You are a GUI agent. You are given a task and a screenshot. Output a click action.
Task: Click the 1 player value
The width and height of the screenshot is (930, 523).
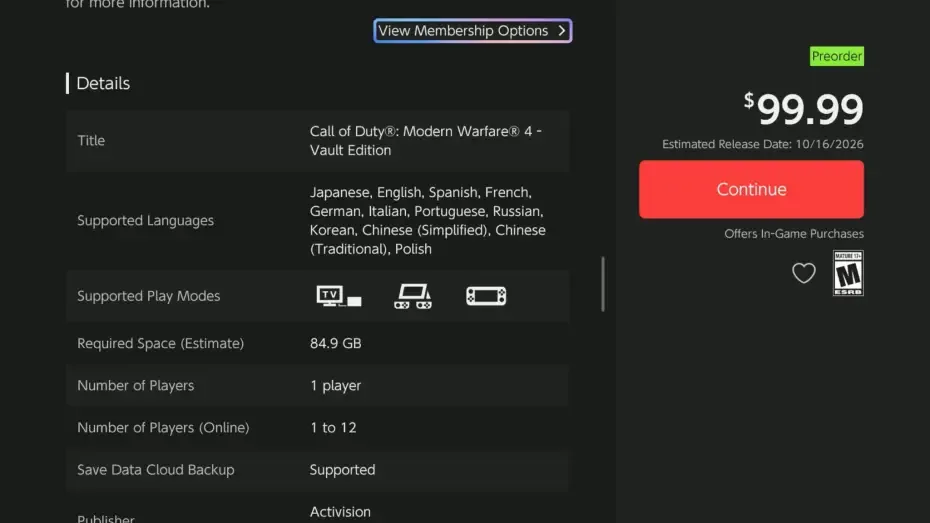tap(335, 385)
